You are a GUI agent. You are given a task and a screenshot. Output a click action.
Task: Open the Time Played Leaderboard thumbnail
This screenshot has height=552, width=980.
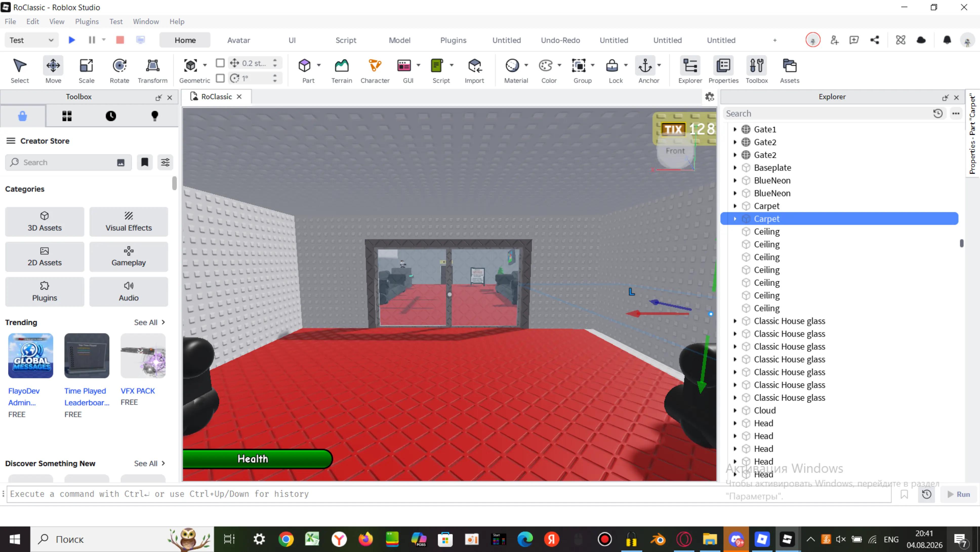coord(87,356)
